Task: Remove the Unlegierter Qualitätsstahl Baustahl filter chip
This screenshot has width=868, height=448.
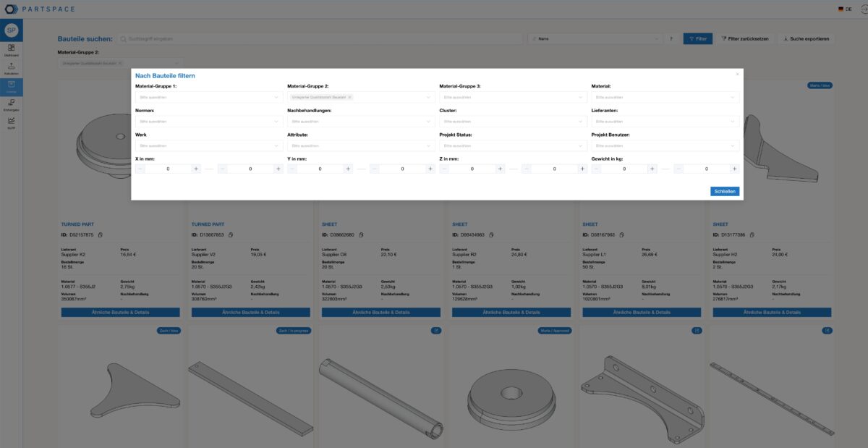Action: [x=351, y=96]
